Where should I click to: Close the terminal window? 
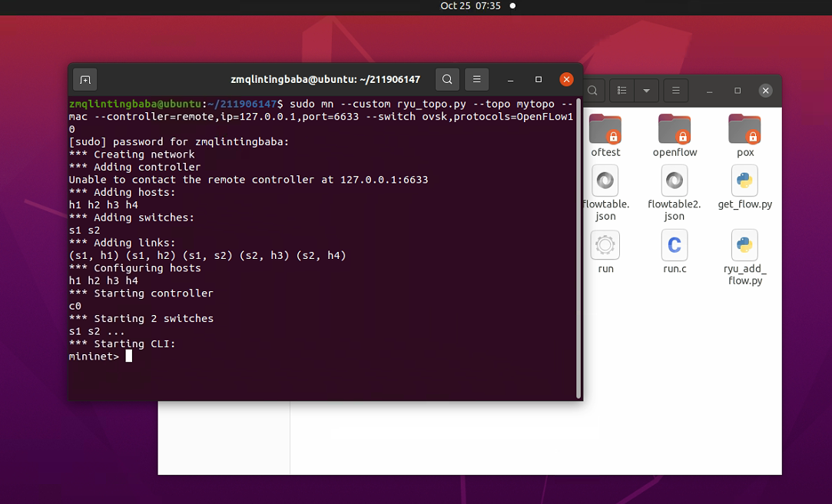(567, 80)
